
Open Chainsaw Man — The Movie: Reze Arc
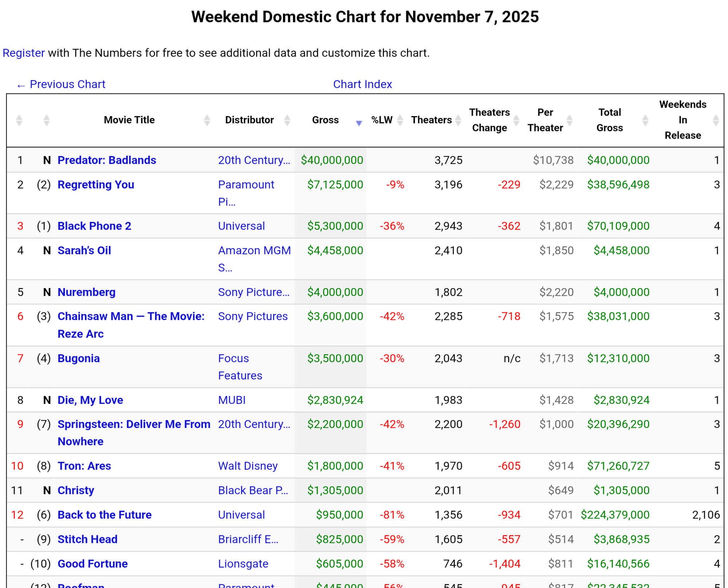click(131, 317)
